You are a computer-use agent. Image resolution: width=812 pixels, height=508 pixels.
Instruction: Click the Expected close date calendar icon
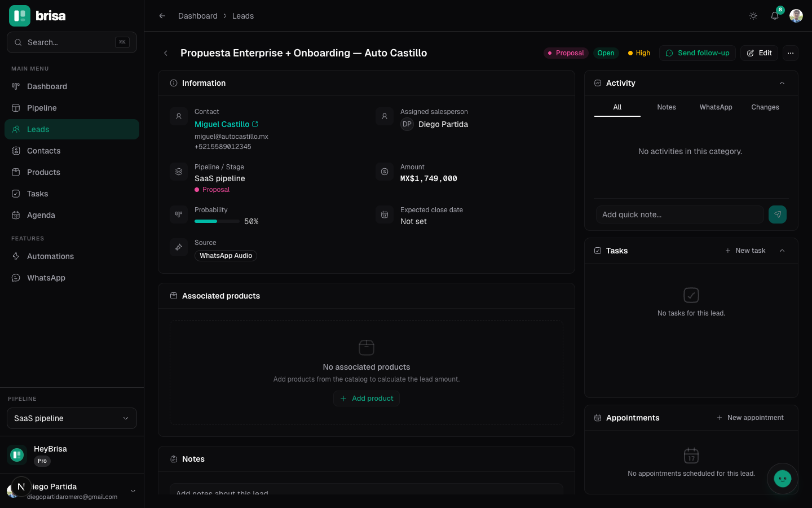[385, 214]
